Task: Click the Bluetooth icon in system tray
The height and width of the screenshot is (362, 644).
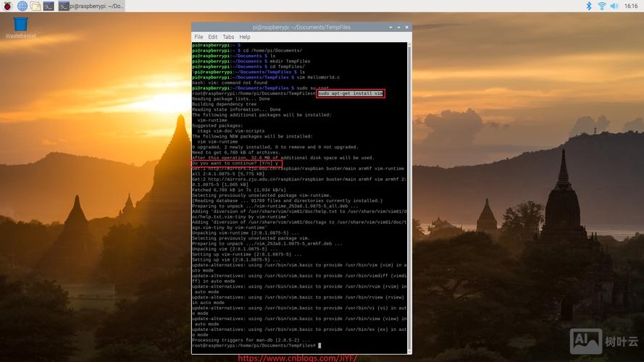Action: tap(588, 6)
